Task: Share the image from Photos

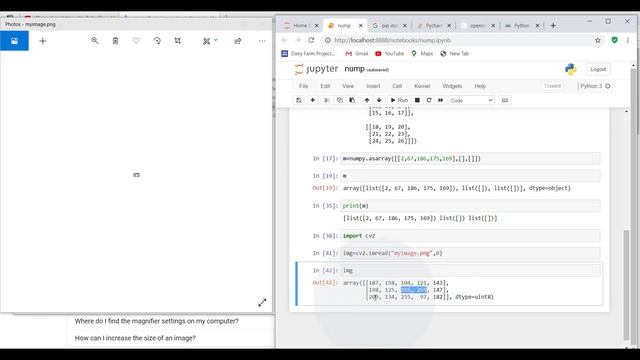Action: click(238, 41)
